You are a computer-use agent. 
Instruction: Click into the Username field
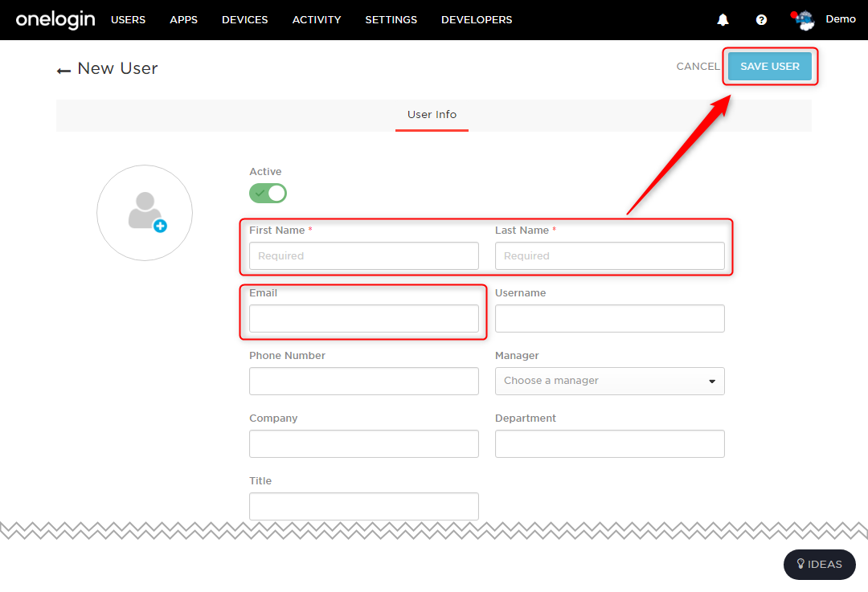[609, 319]
